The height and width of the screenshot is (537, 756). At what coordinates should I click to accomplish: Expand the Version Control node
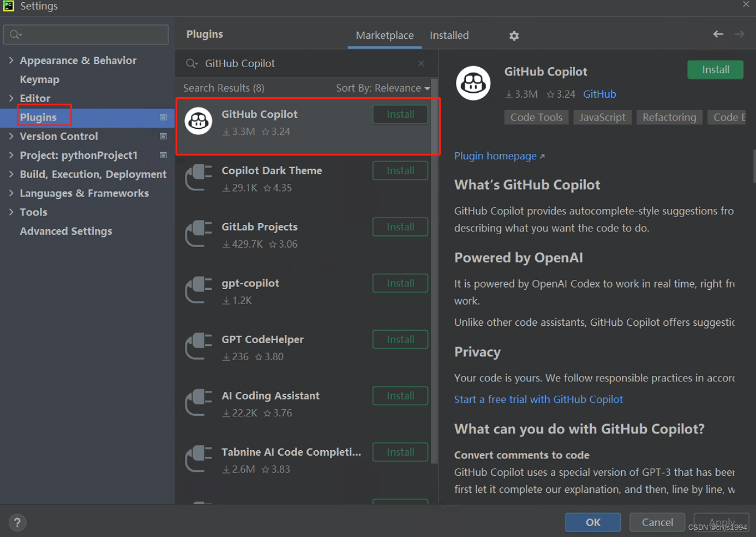[11, 136]
